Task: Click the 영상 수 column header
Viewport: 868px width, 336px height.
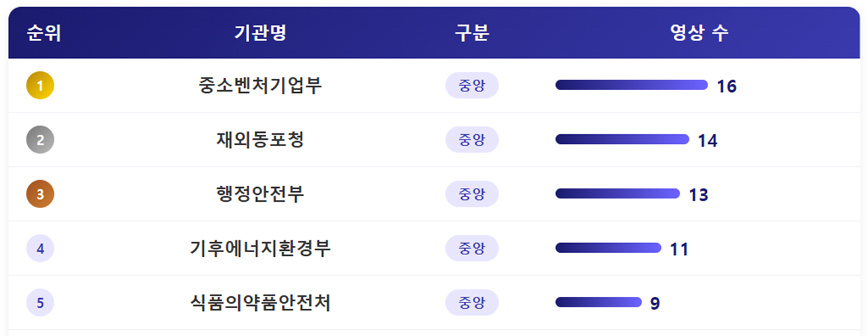Action: click(698, 33)
